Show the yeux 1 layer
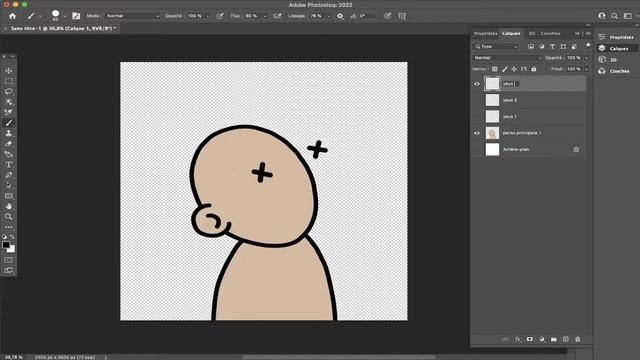 coord(477,117)
